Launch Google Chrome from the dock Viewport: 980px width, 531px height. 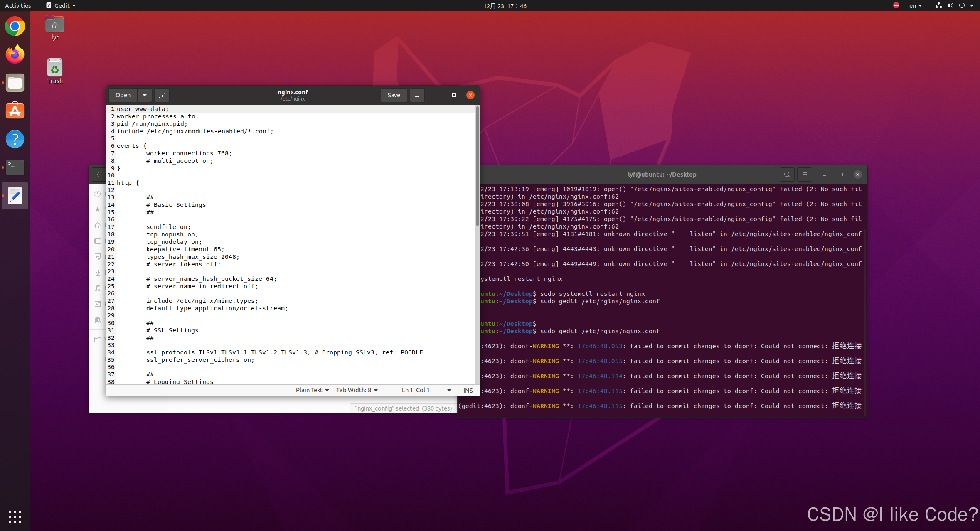point(15,27)
